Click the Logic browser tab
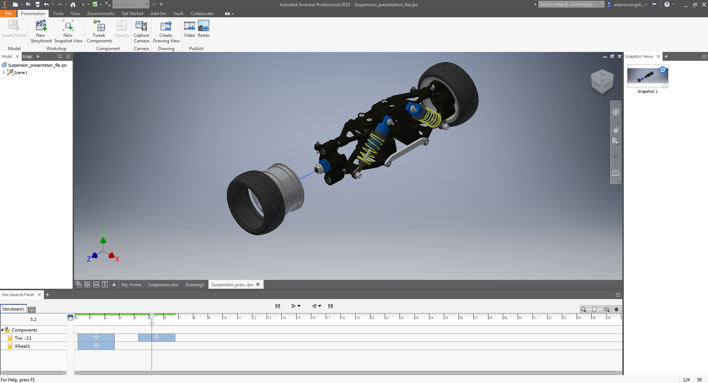This screenshot has width=708, height=383. click(28, 56)
